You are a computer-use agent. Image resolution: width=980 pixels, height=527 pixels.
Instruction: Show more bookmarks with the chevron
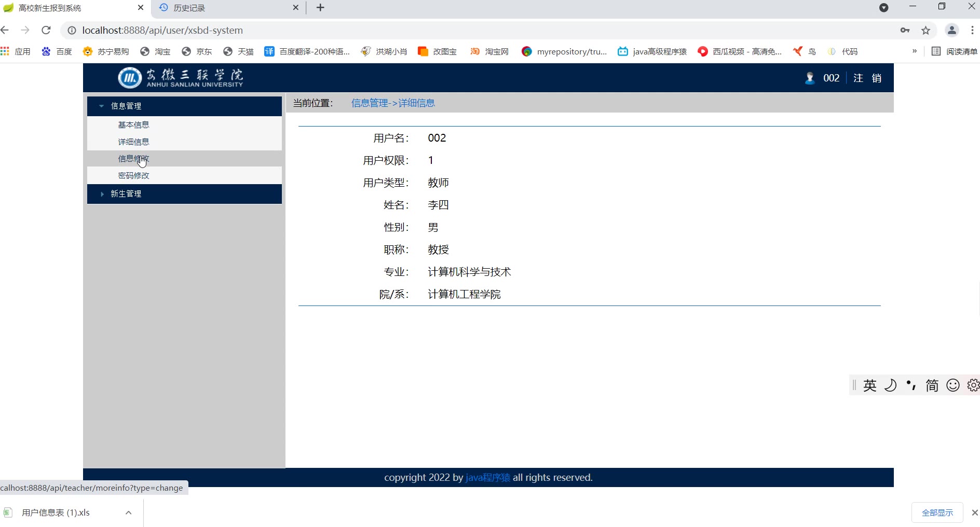(x=915, y=51)
